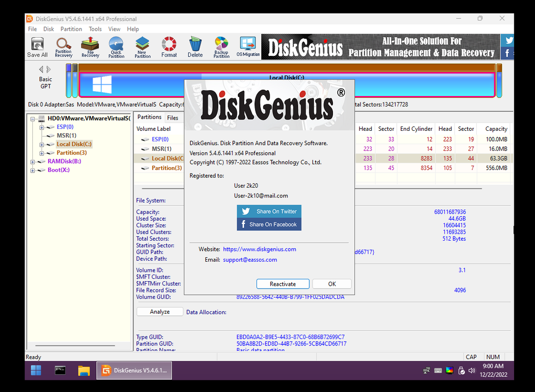Image resolution: width=535 pixels, height=392 pixels.
Task: Open on-screen keyboard tray icon
Action: (438, 370)
